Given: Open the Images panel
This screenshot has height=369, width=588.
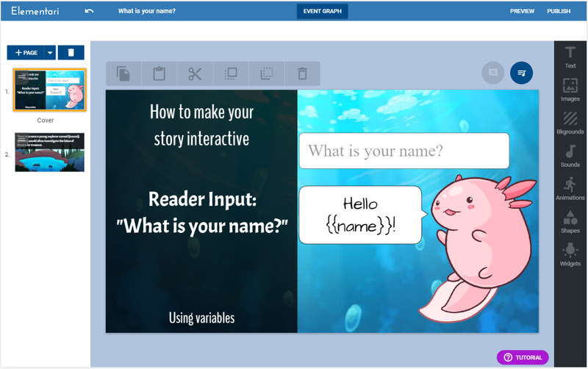Looking at the screenshot, I should (570, 90).
